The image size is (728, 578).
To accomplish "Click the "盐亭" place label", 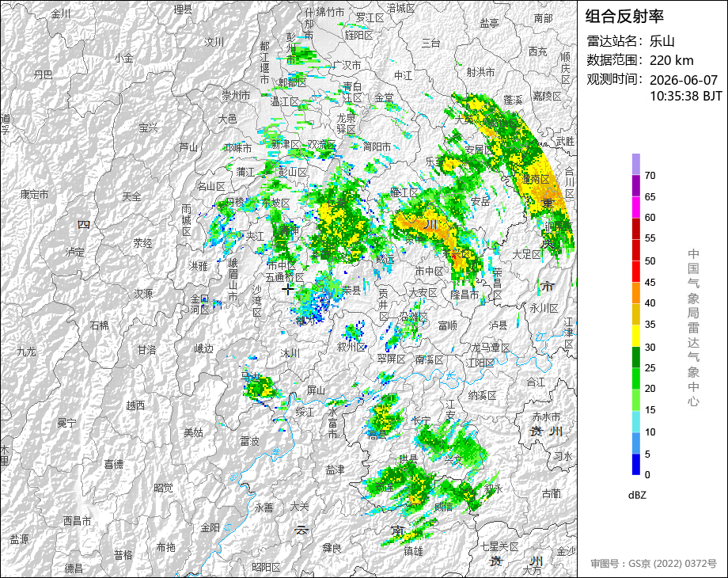I will coord(489,23).
